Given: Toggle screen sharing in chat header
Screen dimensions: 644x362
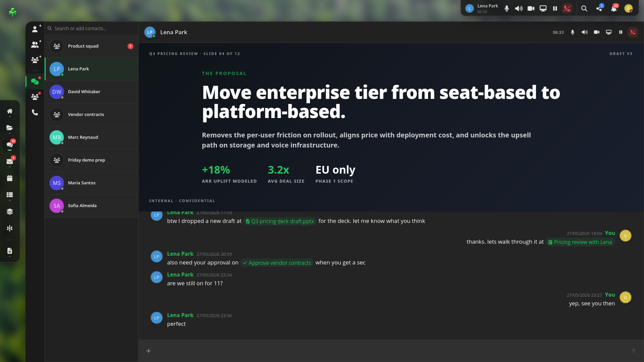Looking at the screenshot, I should pos(609,32).
